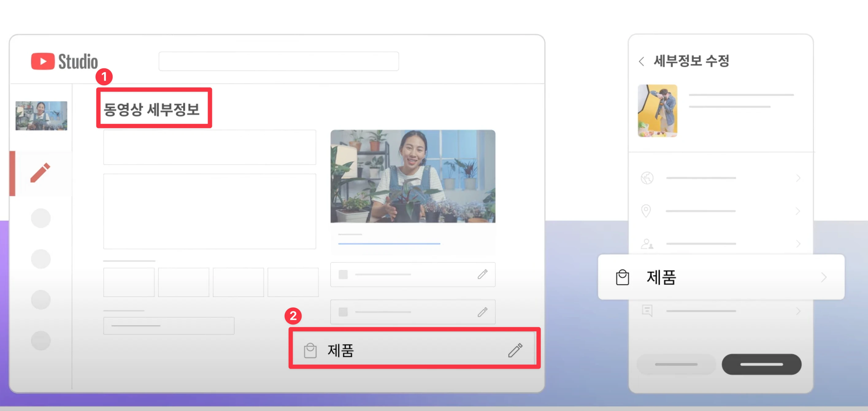
Task: Open the 제품 row in Studio details
Action: coord(414,349)
